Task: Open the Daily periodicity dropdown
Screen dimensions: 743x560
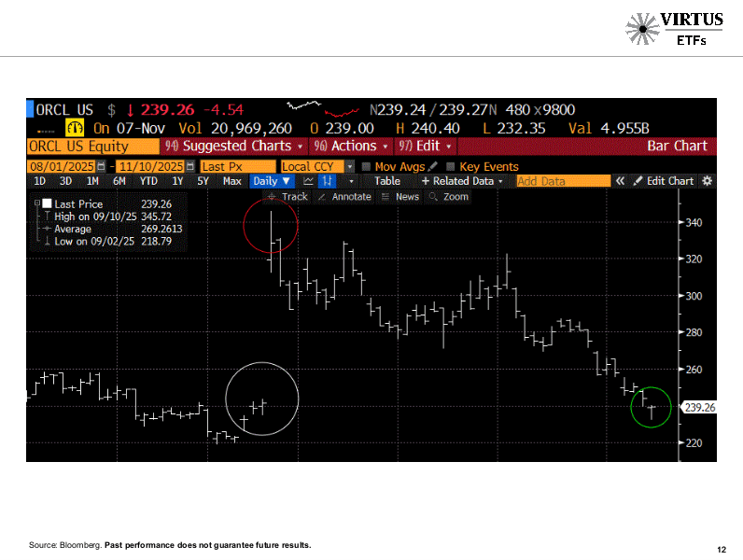Action: (272, 181)
